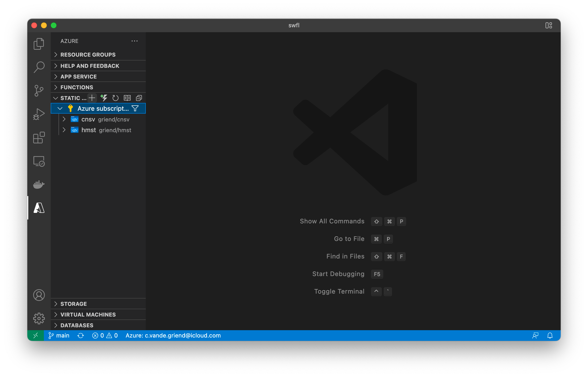Open the Azure panel more actions menu
This screenshot has height=377, width=588.
(135, 41)
